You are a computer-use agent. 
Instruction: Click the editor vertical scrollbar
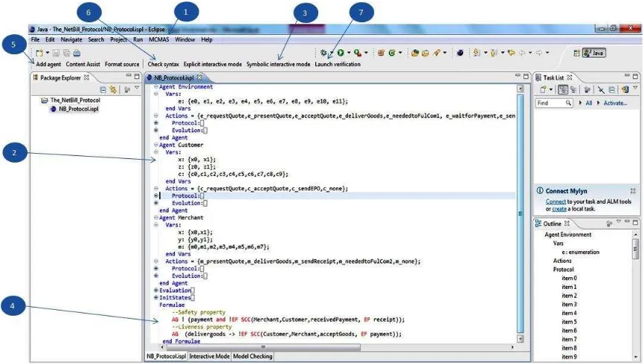521,213
